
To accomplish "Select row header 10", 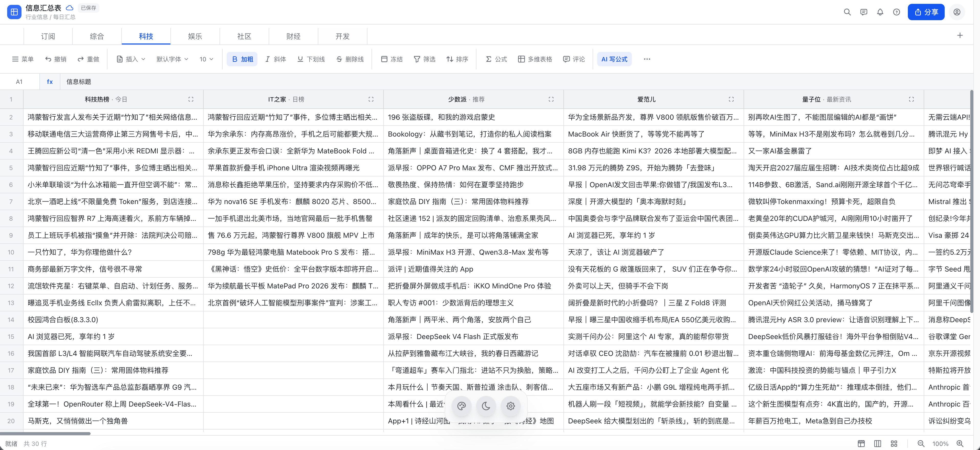I will (11, 252).
